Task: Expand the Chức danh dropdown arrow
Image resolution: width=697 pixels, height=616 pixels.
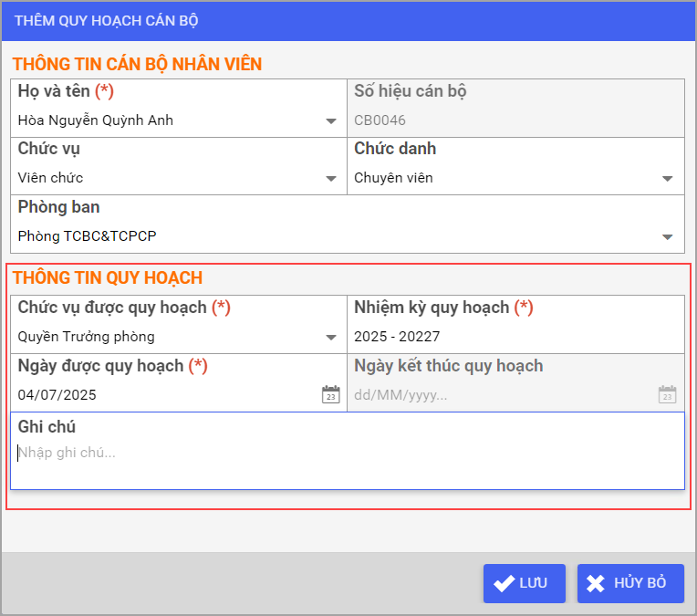Action: (x=667, y=179)
